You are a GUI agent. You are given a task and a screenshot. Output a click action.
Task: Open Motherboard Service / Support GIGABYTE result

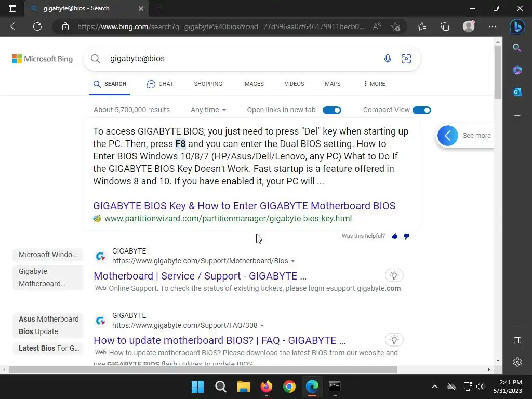pos(200,276)
